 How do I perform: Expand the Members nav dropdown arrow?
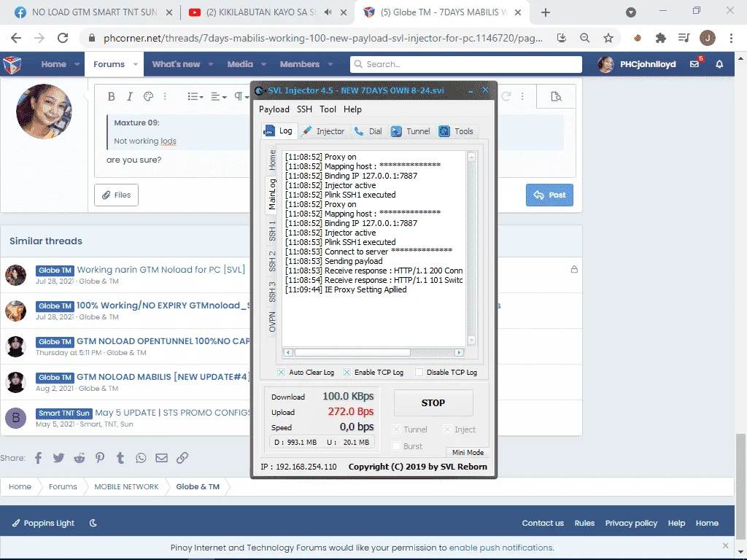[x=330, y=64]
